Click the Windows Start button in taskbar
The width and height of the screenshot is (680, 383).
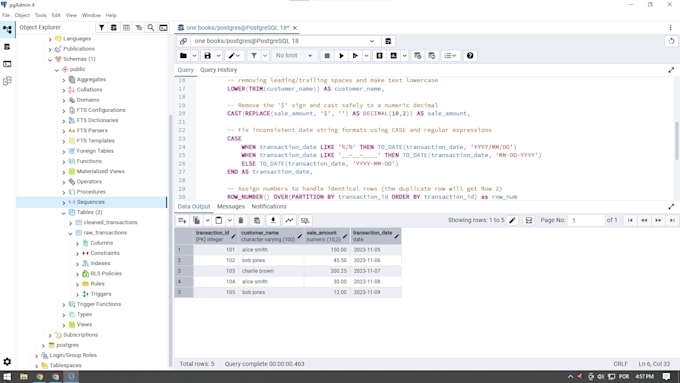click(x=7, y=376)
